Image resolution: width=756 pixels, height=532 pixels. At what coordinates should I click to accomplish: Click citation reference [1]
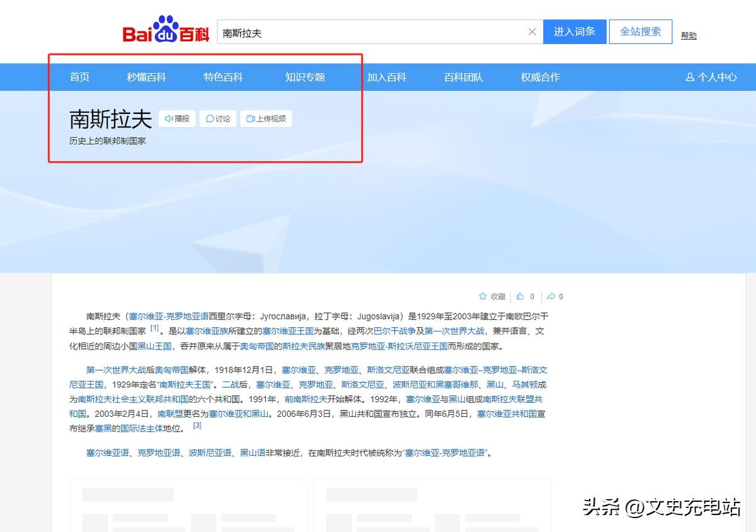coord(154,328)
